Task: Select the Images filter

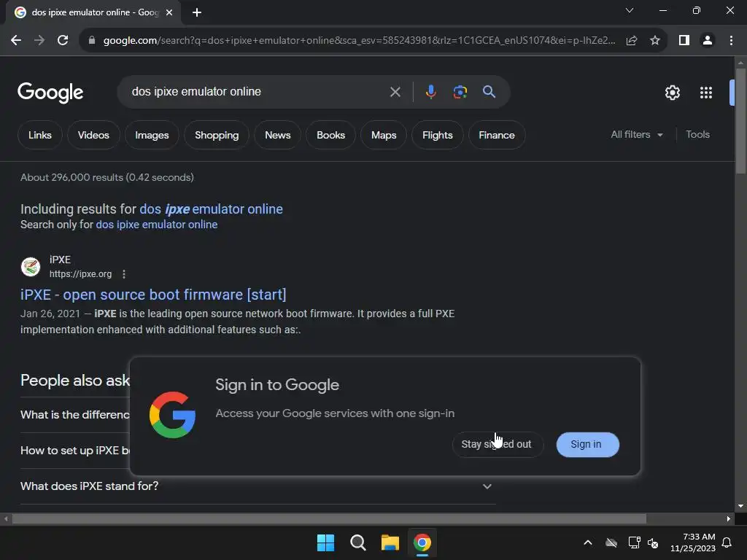Action: tap(152, 135)
